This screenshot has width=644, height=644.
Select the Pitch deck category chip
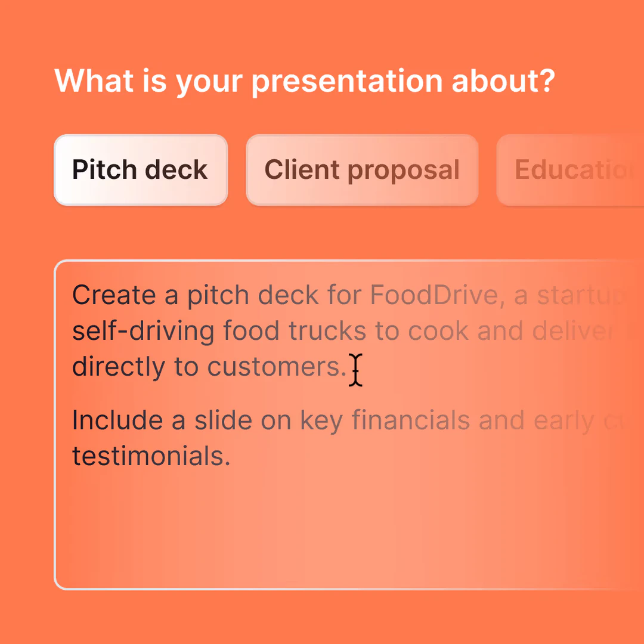[x=141, y=169]
